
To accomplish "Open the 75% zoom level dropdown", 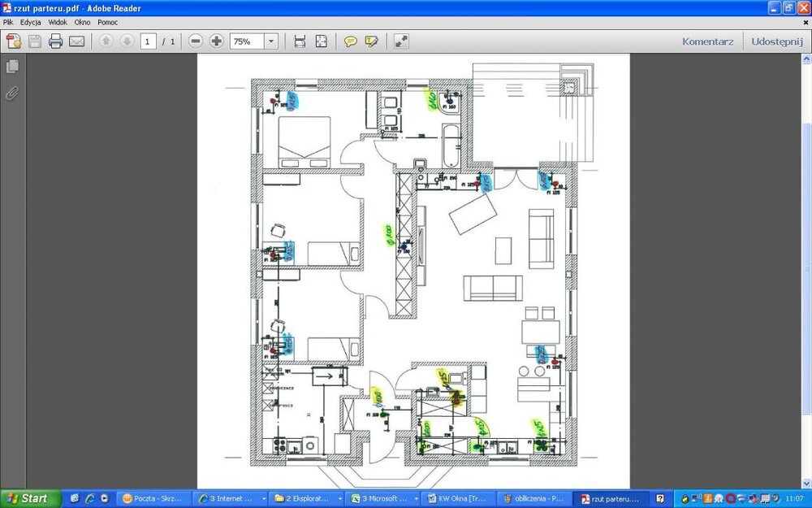I will coord(270,41).
